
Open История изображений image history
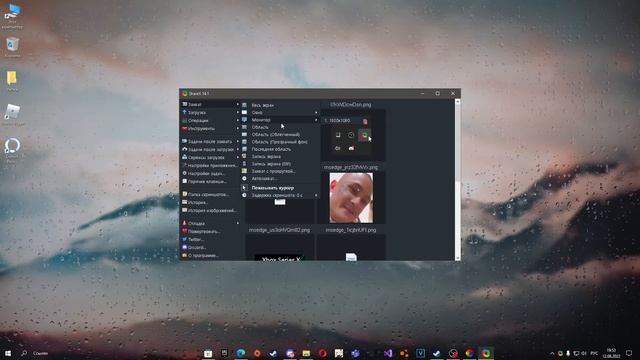coord(210,211)
